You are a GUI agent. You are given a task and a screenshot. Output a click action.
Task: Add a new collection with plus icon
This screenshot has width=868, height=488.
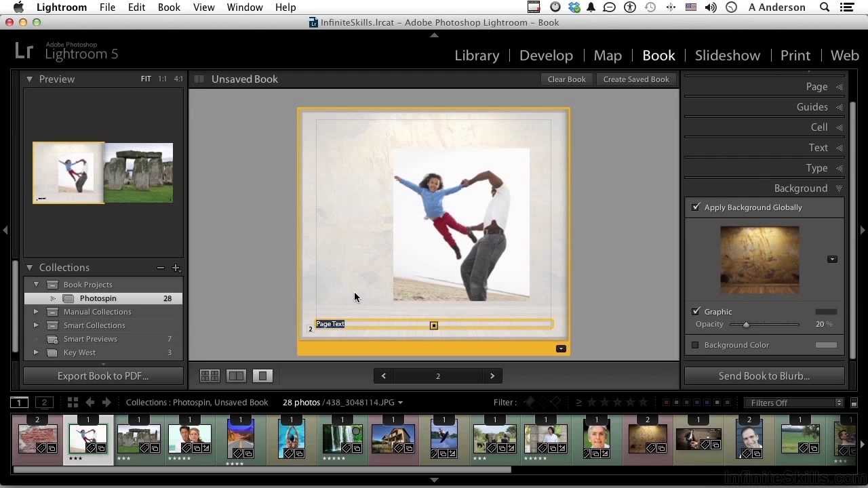(x=176, y=268)
